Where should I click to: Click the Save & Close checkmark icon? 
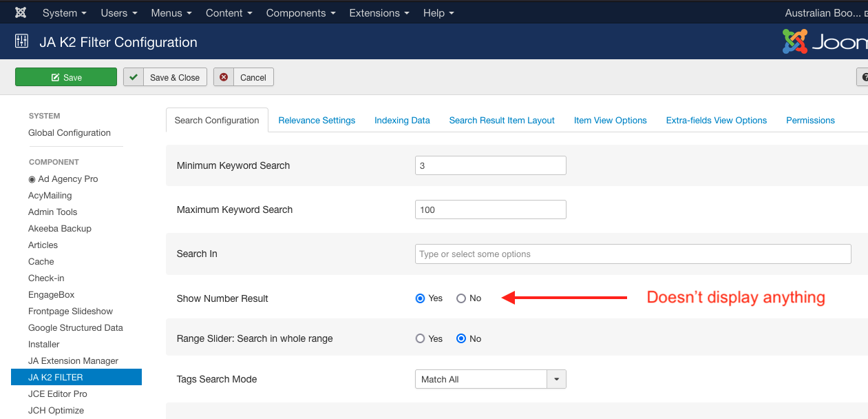134,77
